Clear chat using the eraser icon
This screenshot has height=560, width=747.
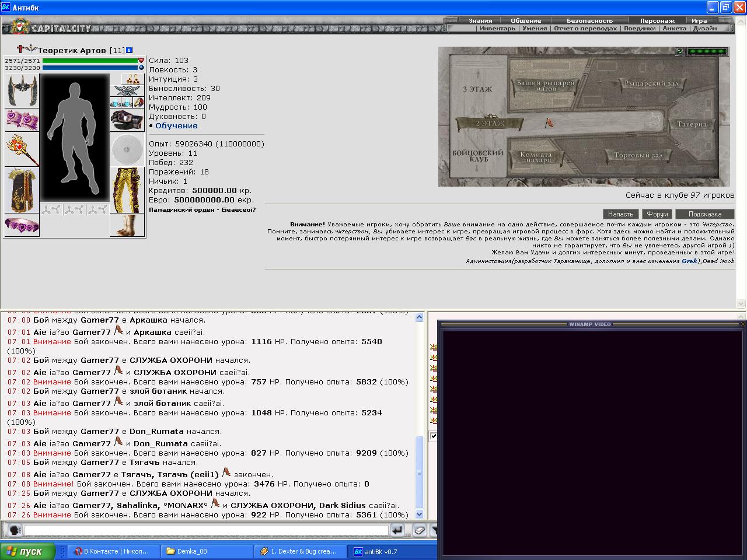tap(420, 530)
